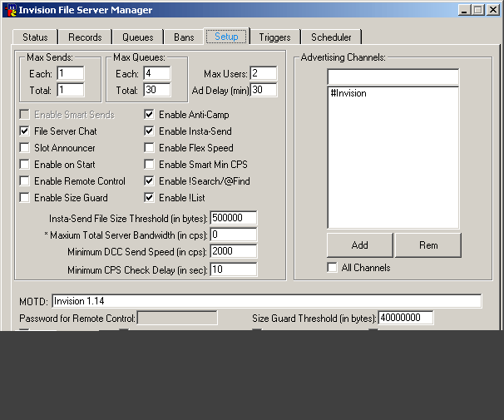
Task: Tick the All Channels checkbox
Action: click(333, 268)
